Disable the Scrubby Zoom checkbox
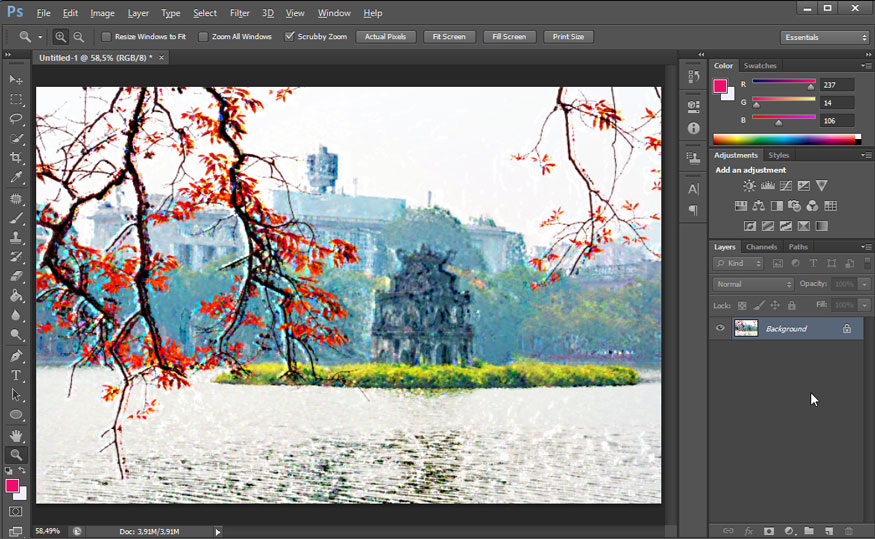Screen dimensions: 875x539 (x=290, y=37)
